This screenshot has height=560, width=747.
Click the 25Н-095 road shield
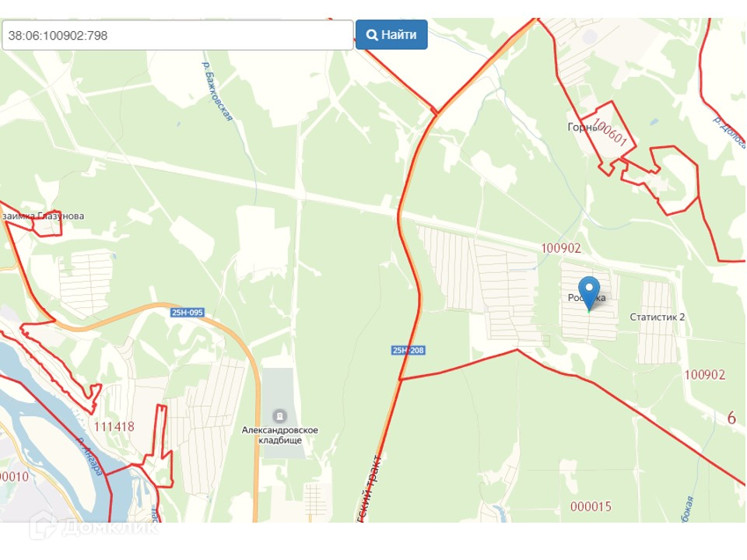[x=188, y=313]
